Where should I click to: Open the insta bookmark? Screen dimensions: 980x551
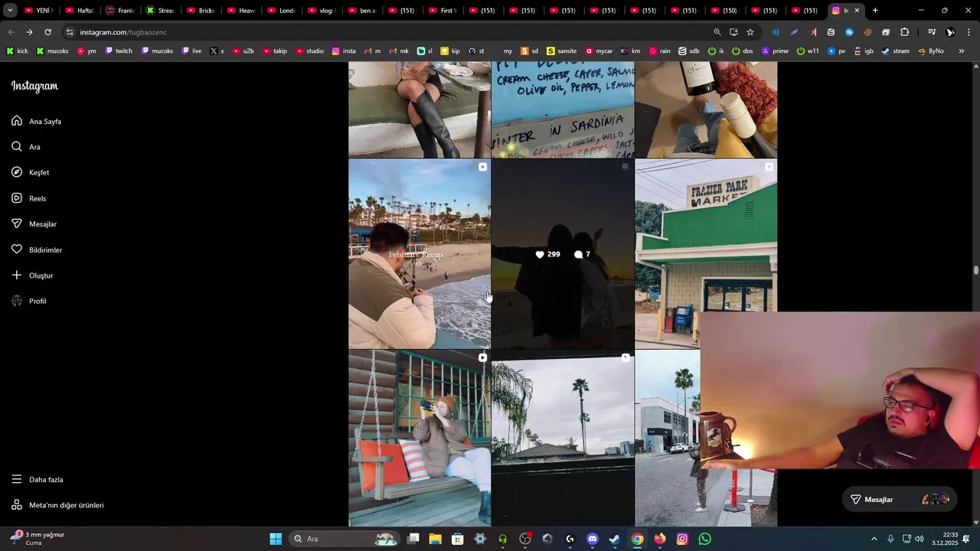click(x=344, y=51)
